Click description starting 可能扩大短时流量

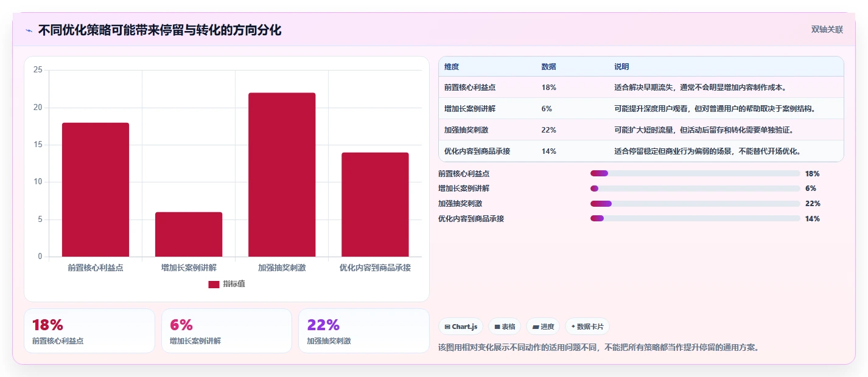pos(704,130)
